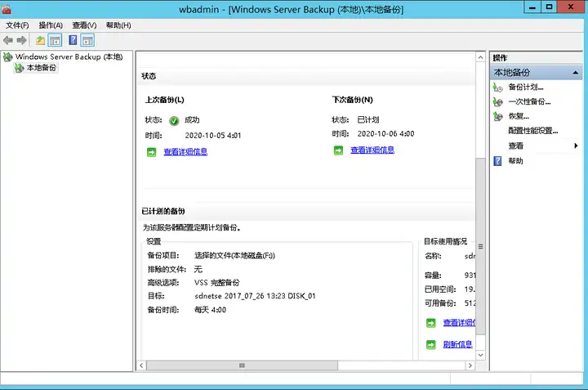Click the 恢复 action icon
This screenshot has width=588, height=390.
click(497, 116)
